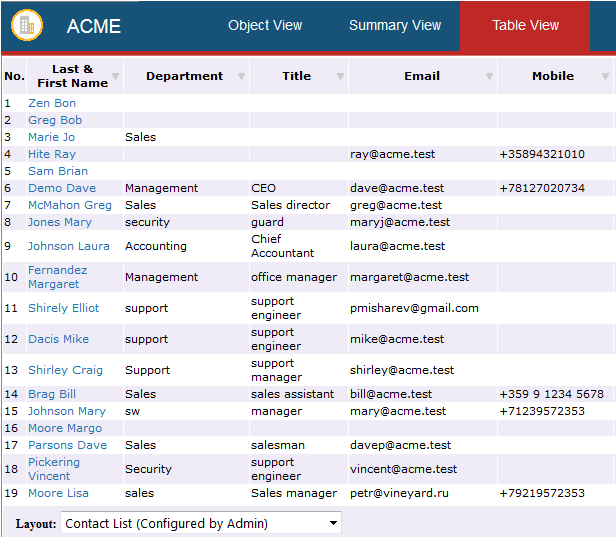Open Pickering Vincent contact link
Viewport: 616px width, 537px height.
[x=54, y=469]
